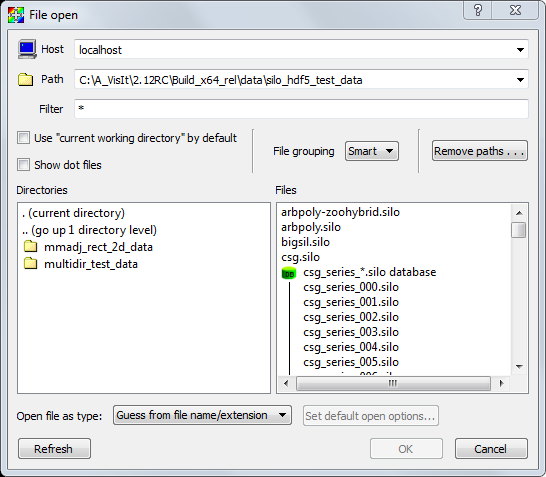Viewport: 546px width, 477px height.
Task: Enable use current working directory by default
Action: click(24, 138)
